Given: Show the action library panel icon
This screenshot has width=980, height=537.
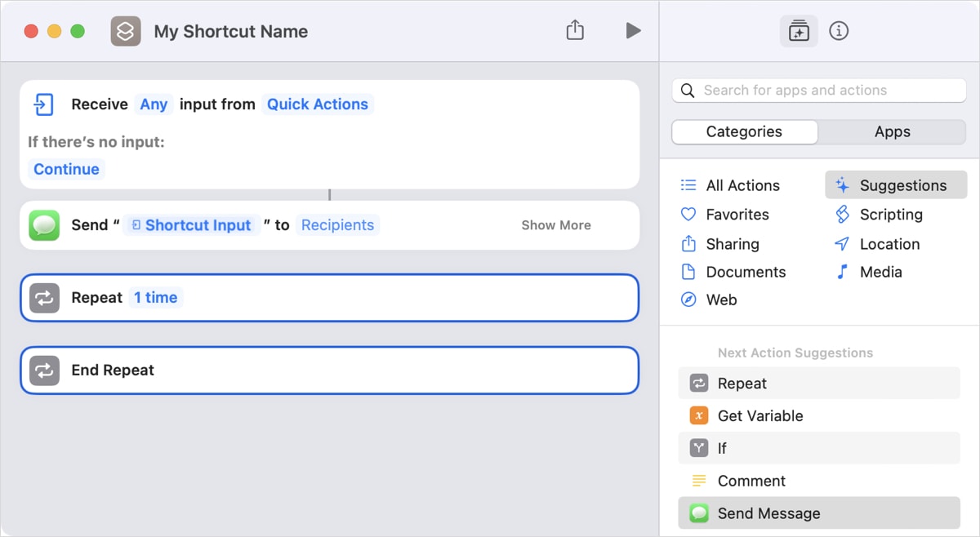Looking at the screenshot, I should tap(798, 31).
